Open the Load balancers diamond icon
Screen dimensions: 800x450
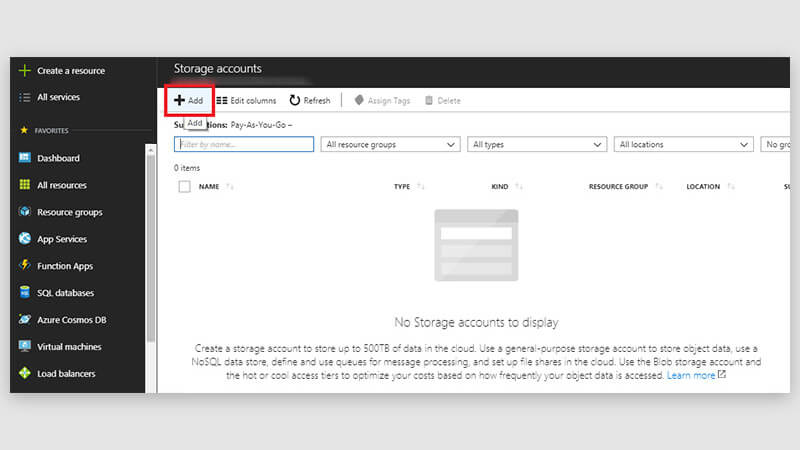24,373
